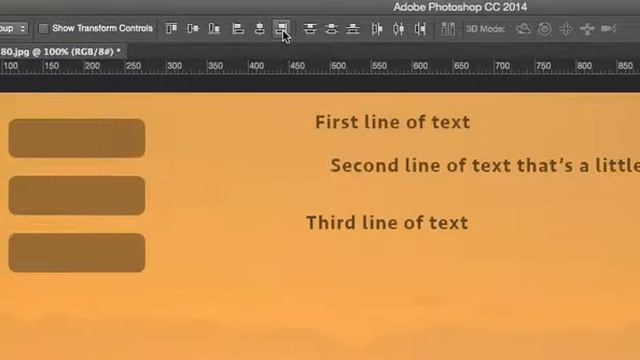Click Align left edges icon
640x360 pixels.
click(238, 29)
